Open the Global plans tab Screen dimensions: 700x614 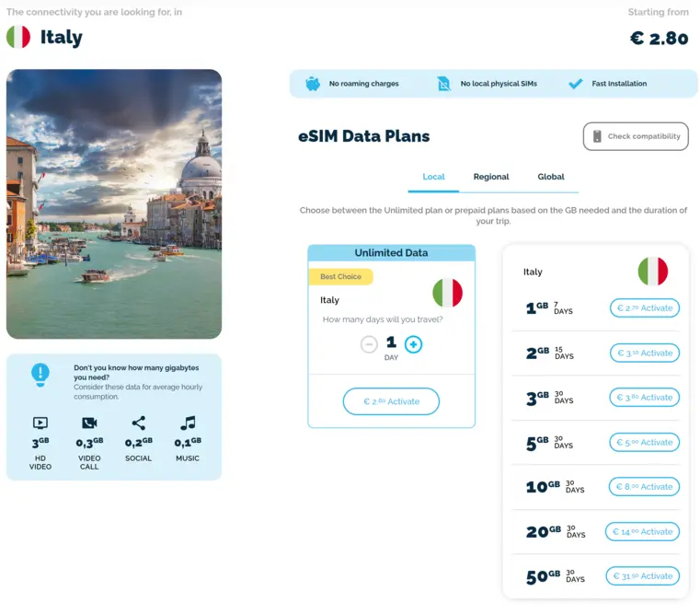pos(551,177)
